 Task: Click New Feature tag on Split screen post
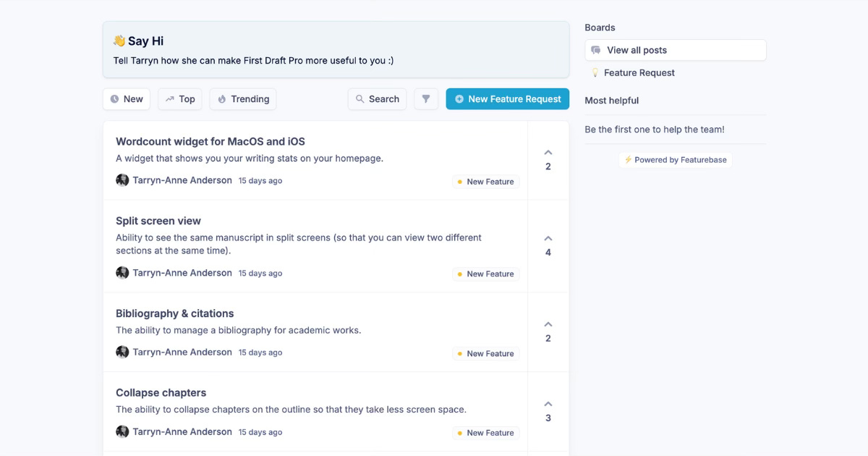point(485,274)
